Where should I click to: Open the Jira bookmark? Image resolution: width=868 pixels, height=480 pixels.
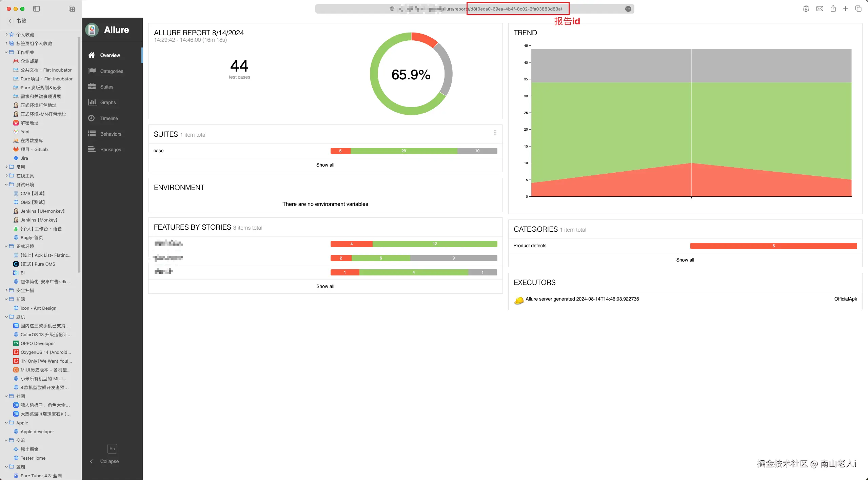point(24,158)
